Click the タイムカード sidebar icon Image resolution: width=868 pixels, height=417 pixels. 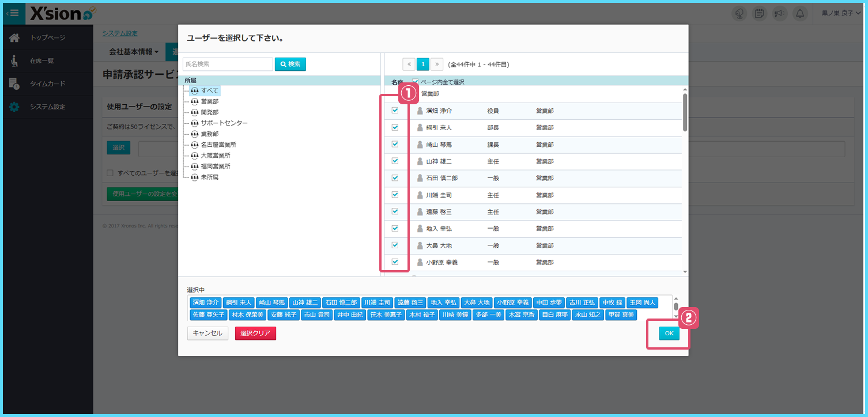coord(14,84)
